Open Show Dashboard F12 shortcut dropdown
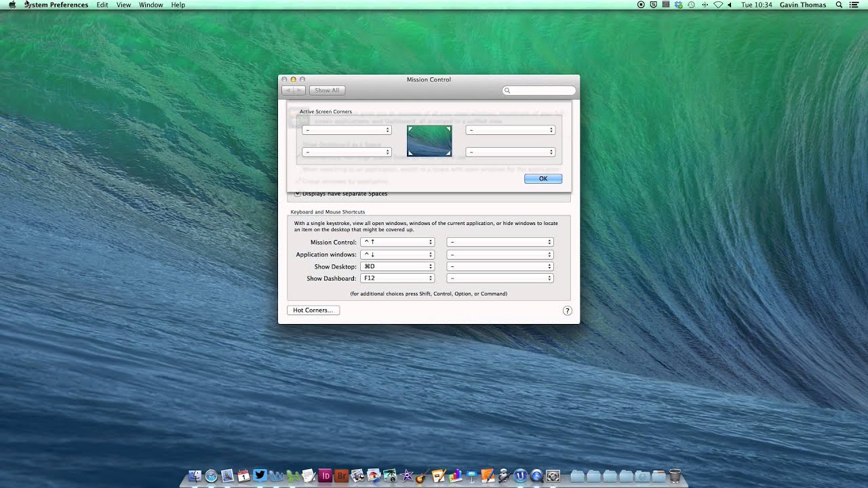This screenshot has height=488, width=868. point(397,278)
